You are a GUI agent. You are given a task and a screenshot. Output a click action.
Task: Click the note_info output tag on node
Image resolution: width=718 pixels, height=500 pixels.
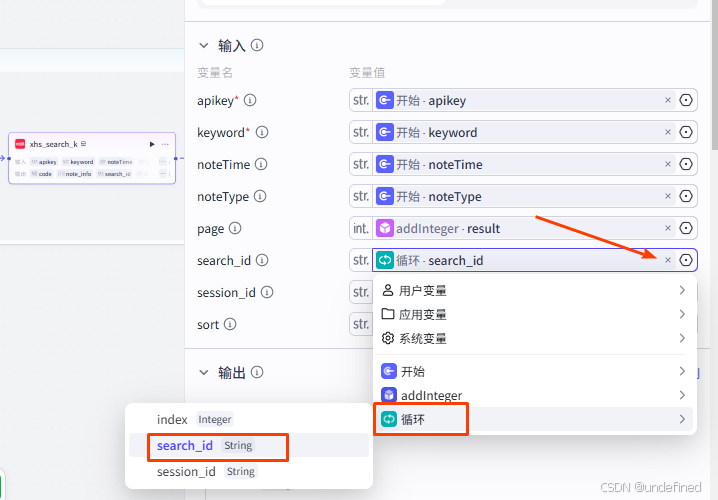click(x=75, y=174)
